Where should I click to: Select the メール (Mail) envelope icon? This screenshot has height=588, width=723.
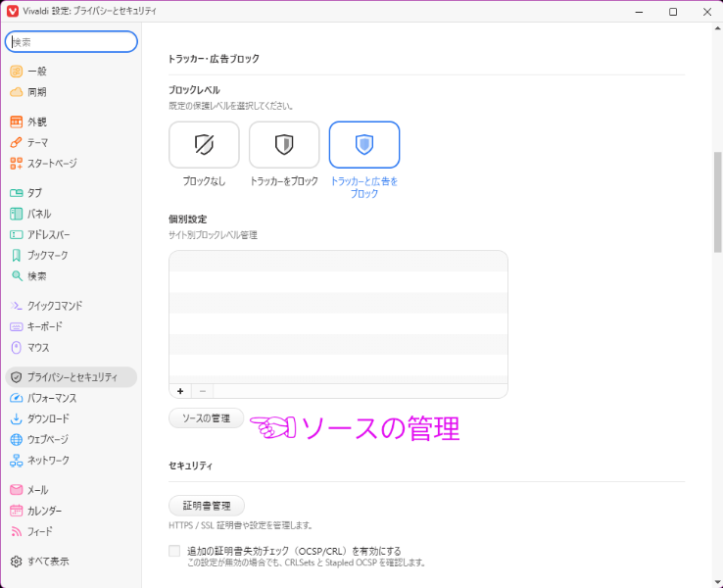coord(16,490)
